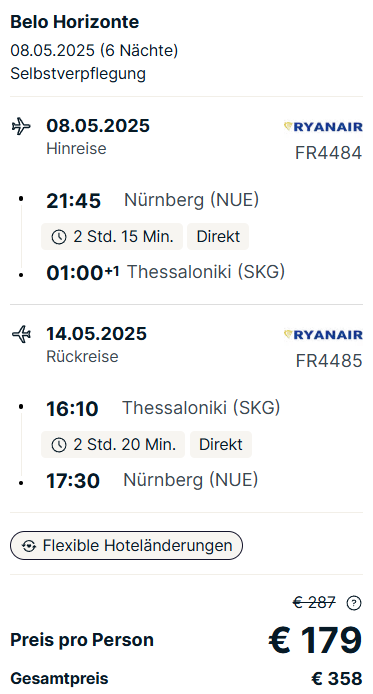Click the clock icon beside 2 Std. 15 Min.
The height and width of the screenshot is (694, 373).
tap(59, 237)
